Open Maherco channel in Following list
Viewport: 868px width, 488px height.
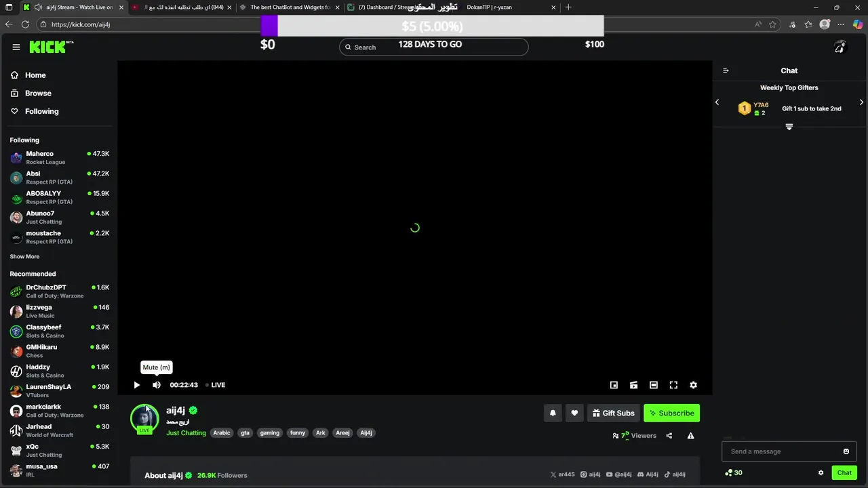pyautogui.click(x=60, y=158)
